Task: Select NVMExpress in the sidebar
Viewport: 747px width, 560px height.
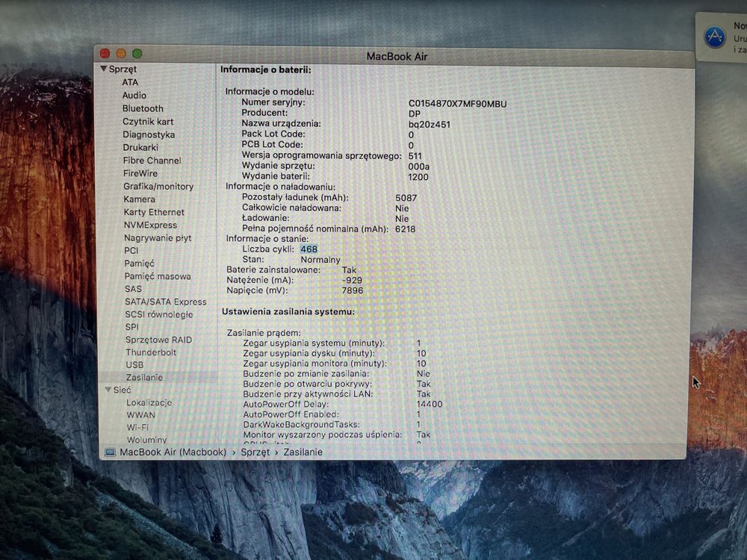Action: (x=151, y=225)
